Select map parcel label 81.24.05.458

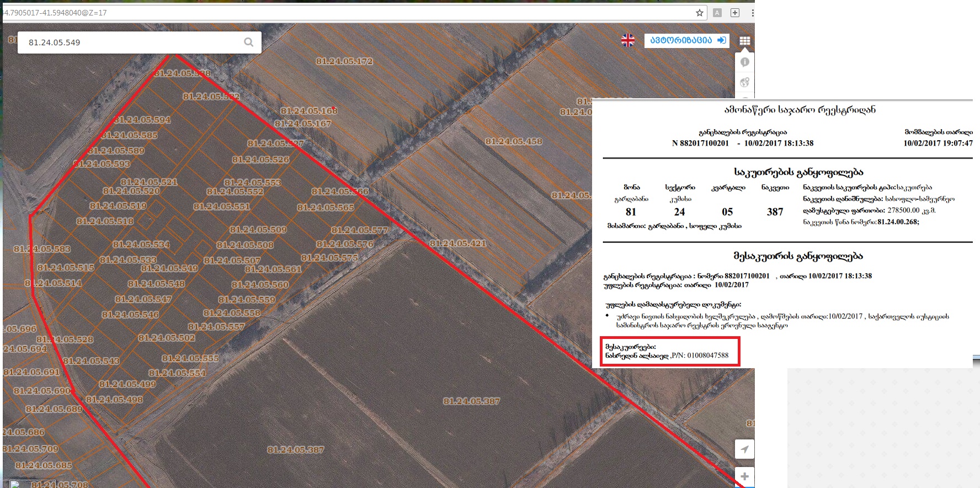(x=514, y=141)
